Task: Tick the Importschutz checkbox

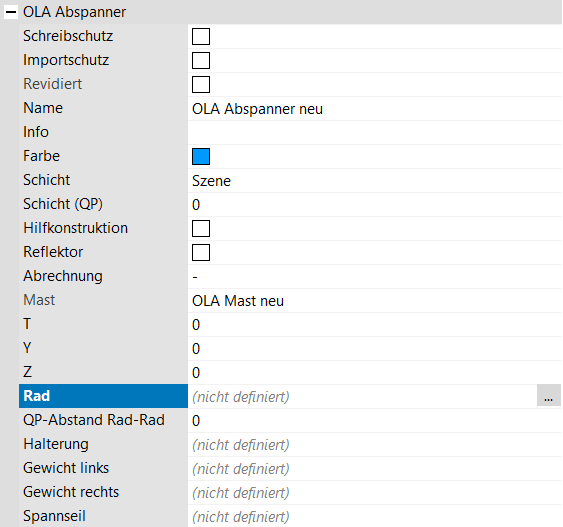Action: pos(201,60)
